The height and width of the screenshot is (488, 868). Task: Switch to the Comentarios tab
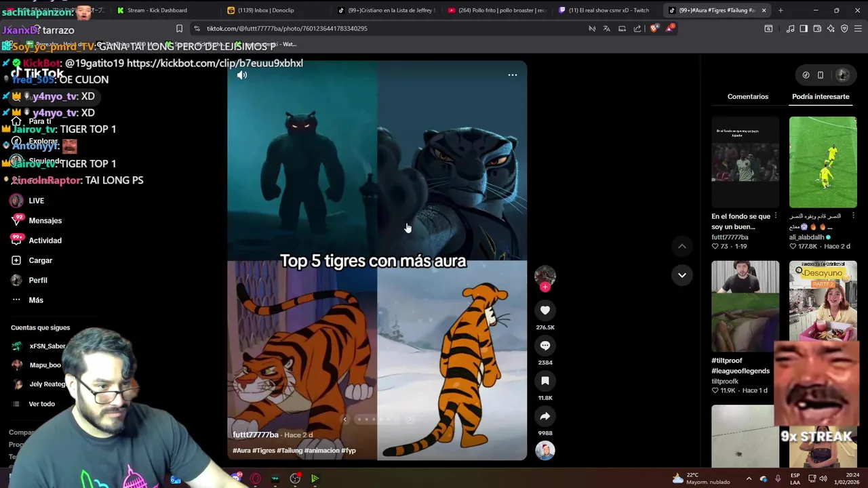(x=748, y=97)
